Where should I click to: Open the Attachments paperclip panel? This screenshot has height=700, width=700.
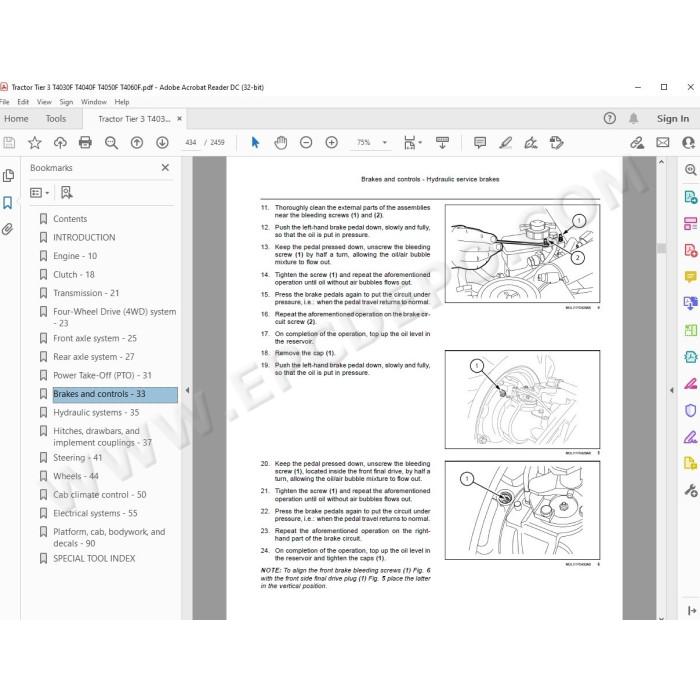tap(8, 229)
